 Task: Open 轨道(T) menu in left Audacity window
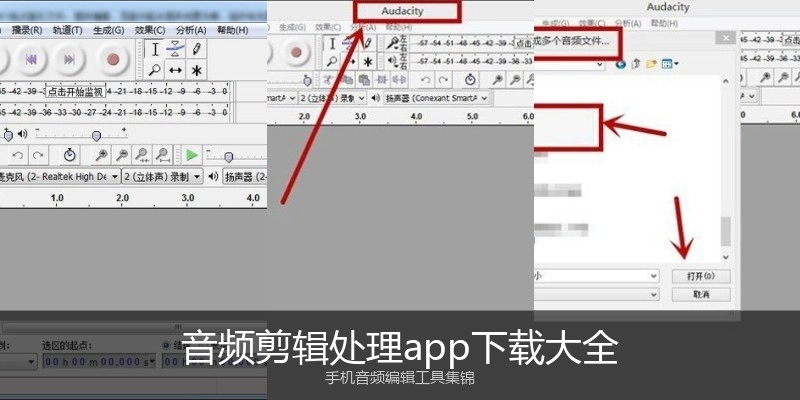[67, 30]
